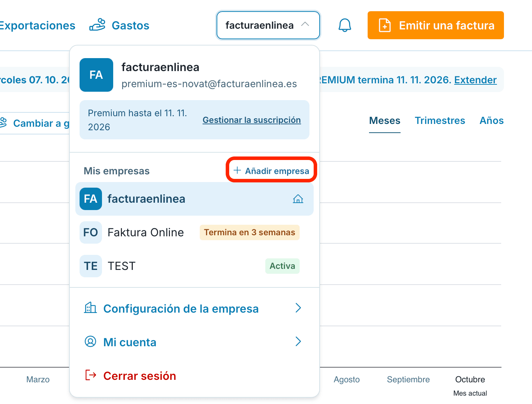
Task: Click Añadir empresa button
Action: coord(271,170)
